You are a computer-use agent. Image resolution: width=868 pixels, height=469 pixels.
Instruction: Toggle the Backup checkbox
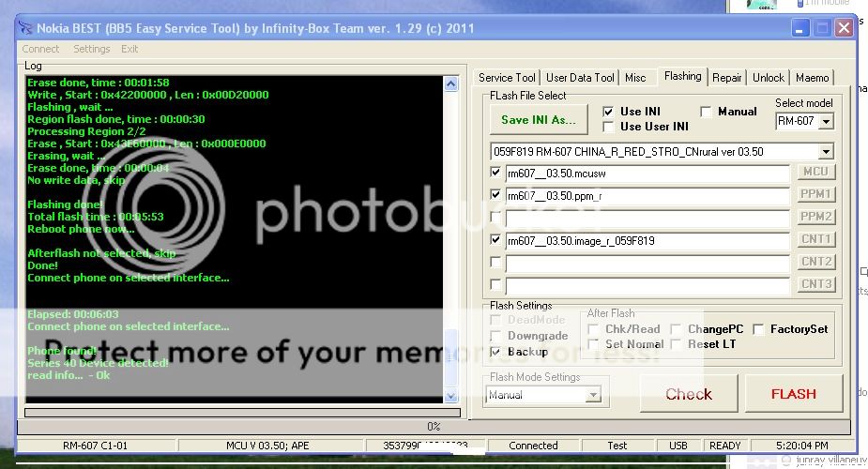point(495,352)
